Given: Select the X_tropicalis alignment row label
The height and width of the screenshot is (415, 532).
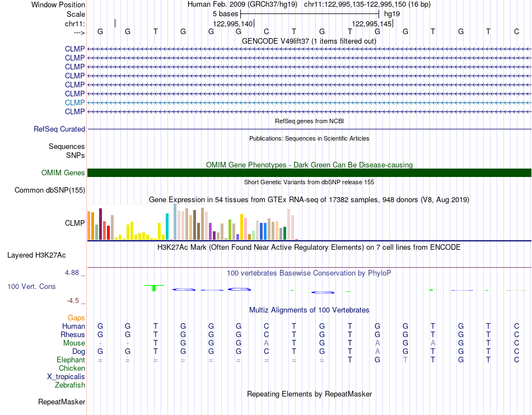Looking at the screenshot, I should [66, 377].
